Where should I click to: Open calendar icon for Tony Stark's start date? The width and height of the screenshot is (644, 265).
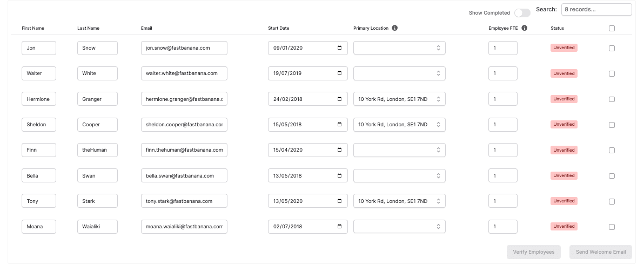coord(339,201)
